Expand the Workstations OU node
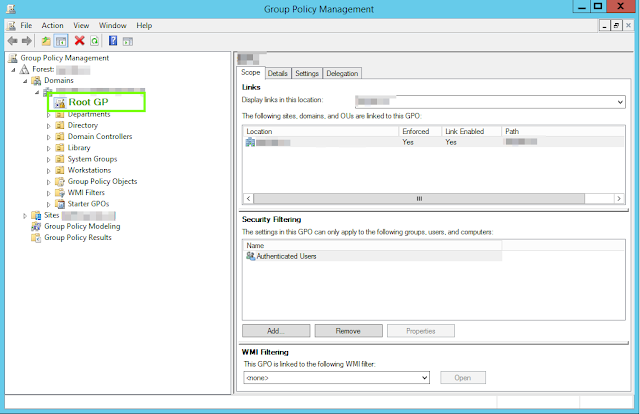 (x=49, y=171)
